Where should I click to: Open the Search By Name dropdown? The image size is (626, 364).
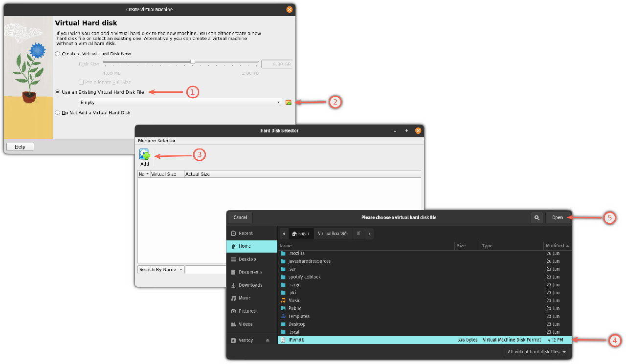160,270
